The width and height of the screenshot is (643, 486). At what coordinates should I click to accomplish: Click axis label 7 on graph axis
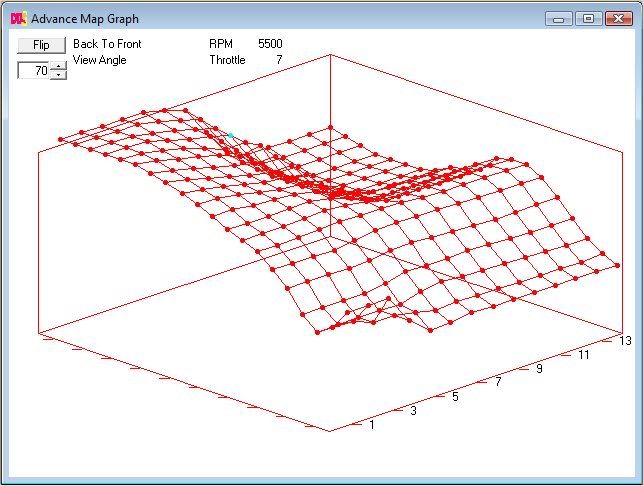coord(498,382)
